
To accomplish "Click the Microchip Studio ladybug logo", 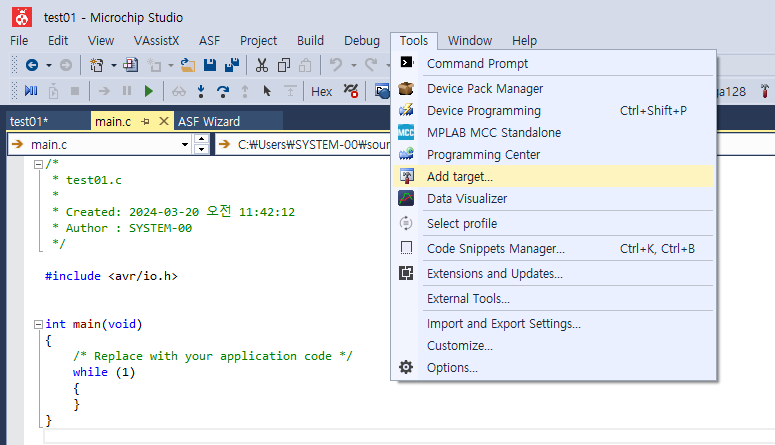I will [x=22, y=17].
